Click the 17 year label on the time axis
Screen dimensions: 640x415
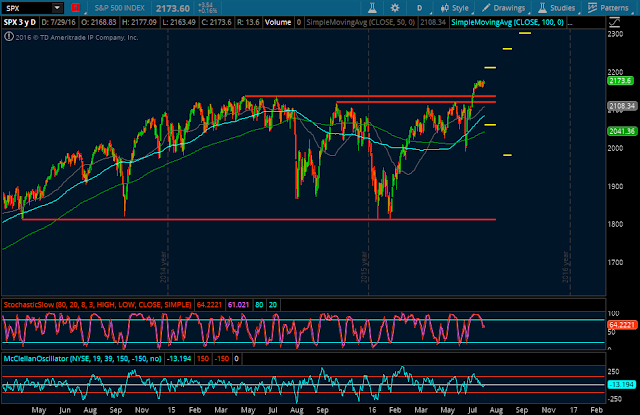[573, 410]
